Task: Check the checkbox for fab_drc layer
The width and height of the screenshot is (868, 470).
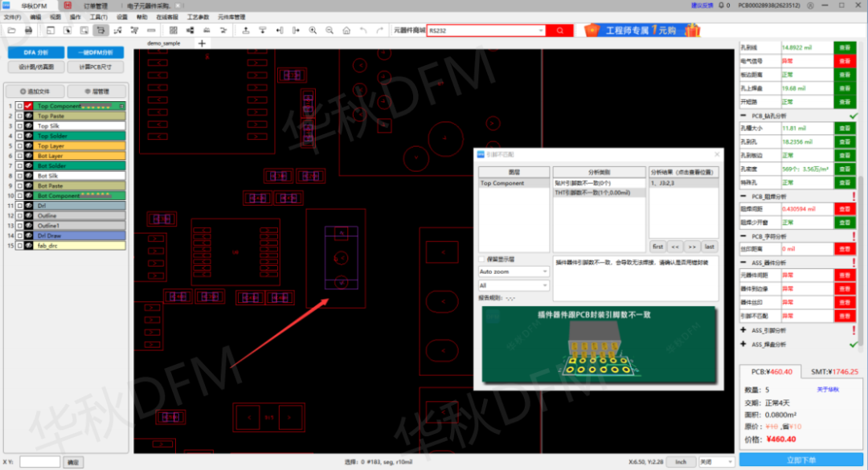Action: click(19, 245)
